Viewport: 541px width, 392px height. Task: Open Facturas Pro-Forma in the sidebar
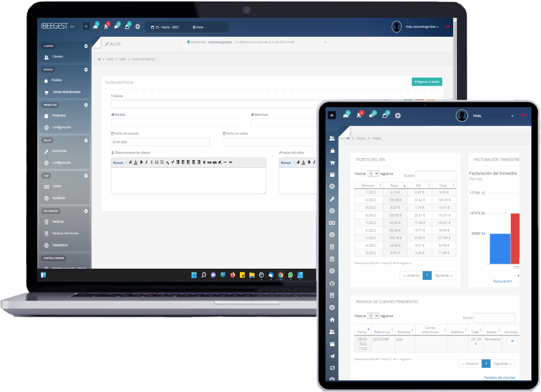[65, 233]
